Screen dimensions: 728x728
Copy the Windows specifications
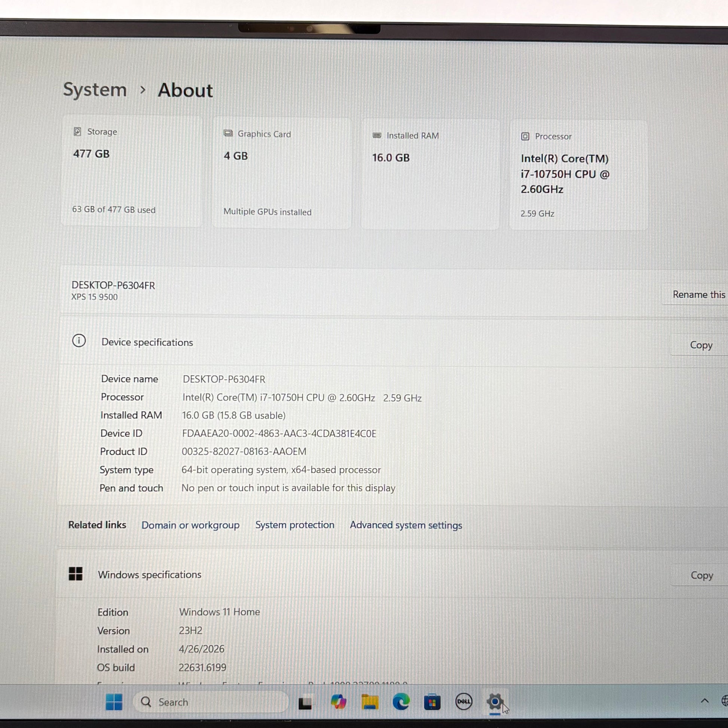[x=701, y=575]
